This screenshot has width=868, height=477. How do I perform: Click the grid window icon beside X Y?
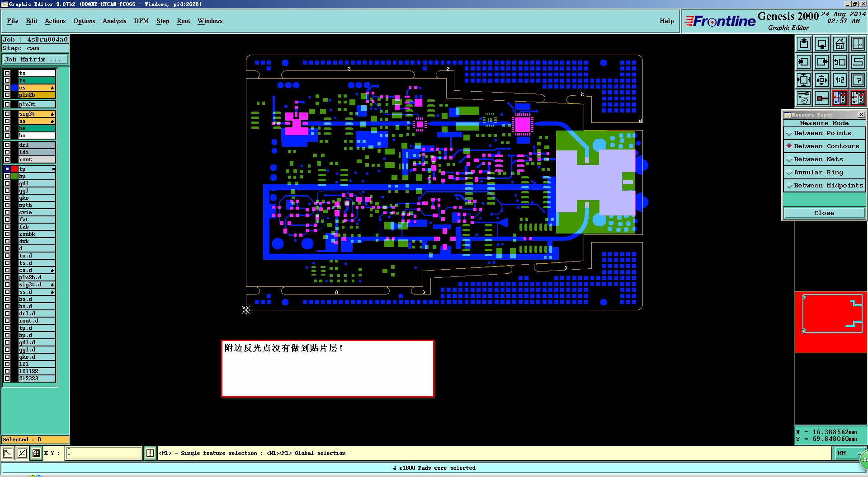coord(36,453)
